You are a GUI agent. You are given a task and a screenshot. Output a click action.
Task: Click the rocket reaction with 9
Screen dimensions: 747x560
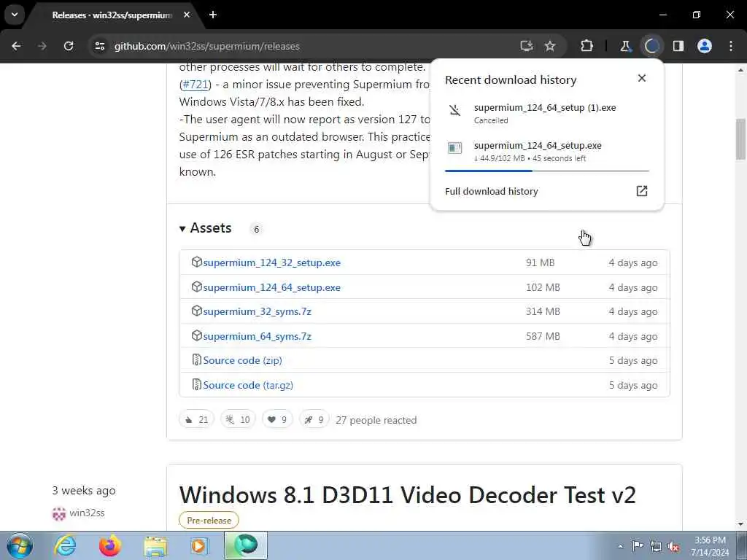click(x=314, y=419)
